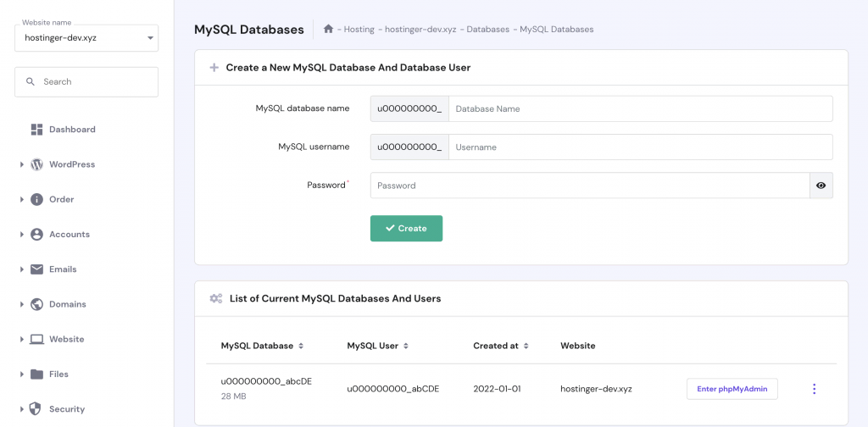868x427 pixels.
Task: Click the Website column header
Action: click(x=578, y=346)
